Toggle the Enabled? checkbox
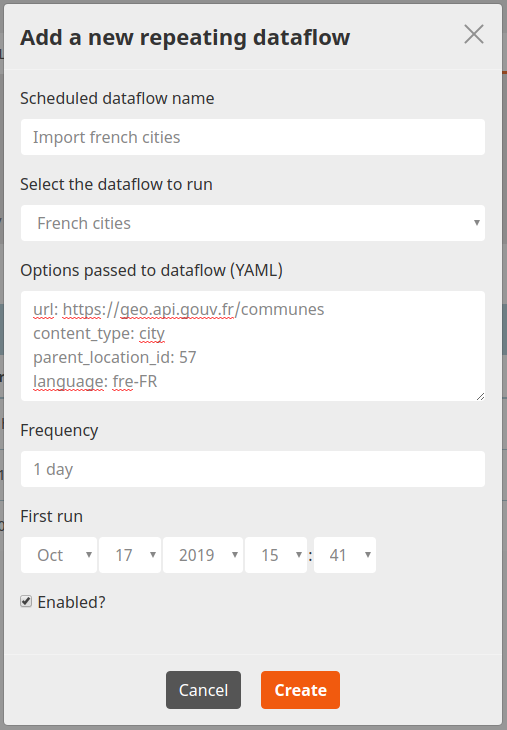The height and width of the screenshot is (730, 507). [x=26, y=601]
